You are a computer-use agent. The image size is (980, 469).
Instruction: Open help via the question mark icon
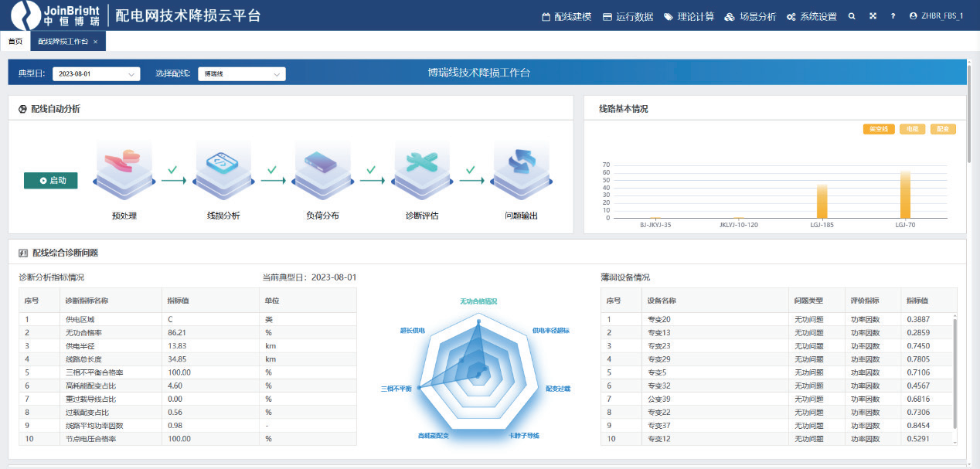(x=893, y=16)
